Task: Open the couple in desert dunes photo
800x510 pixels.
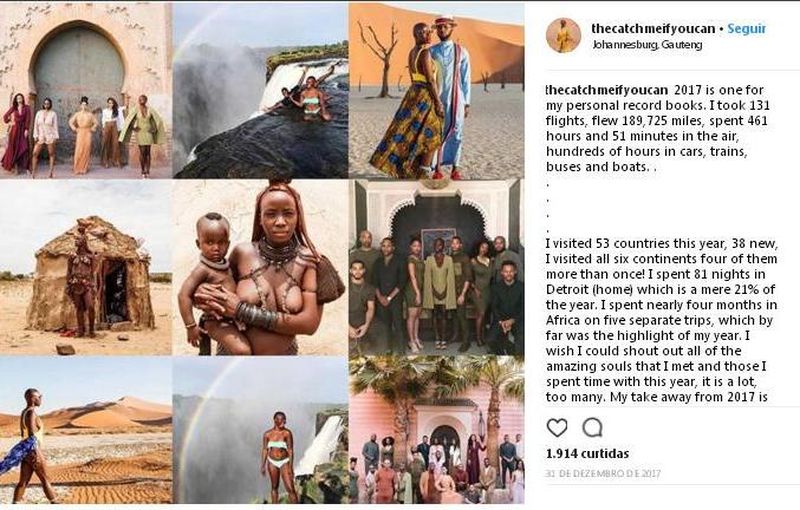Action: (x=436, y=90)
